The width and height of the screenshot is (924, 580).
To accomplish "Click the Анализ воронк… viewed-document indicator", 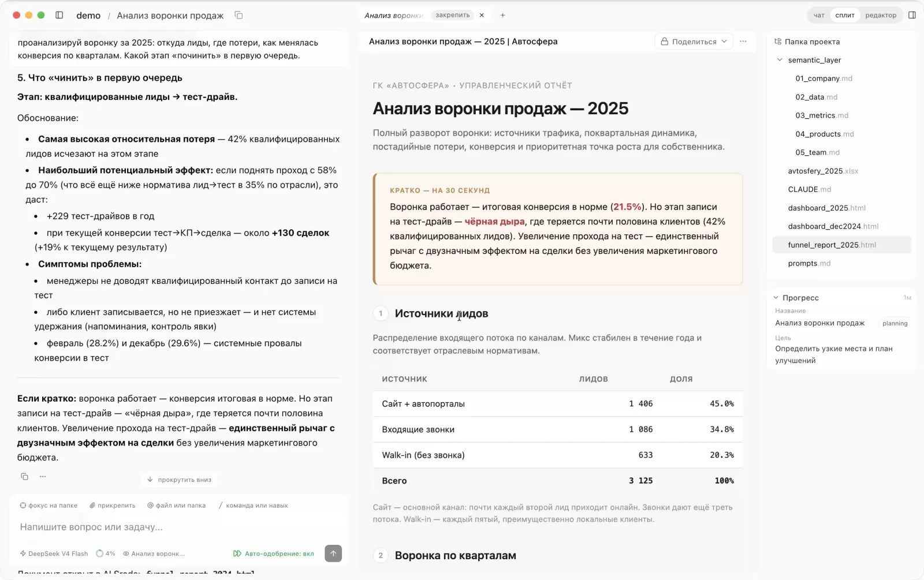I will click(x=154, y=553).
